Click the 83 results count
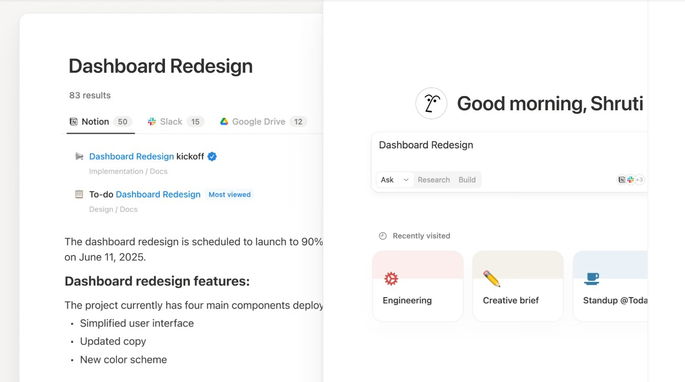The width and height of the screenshot is (685, 382). coord(90,95)
